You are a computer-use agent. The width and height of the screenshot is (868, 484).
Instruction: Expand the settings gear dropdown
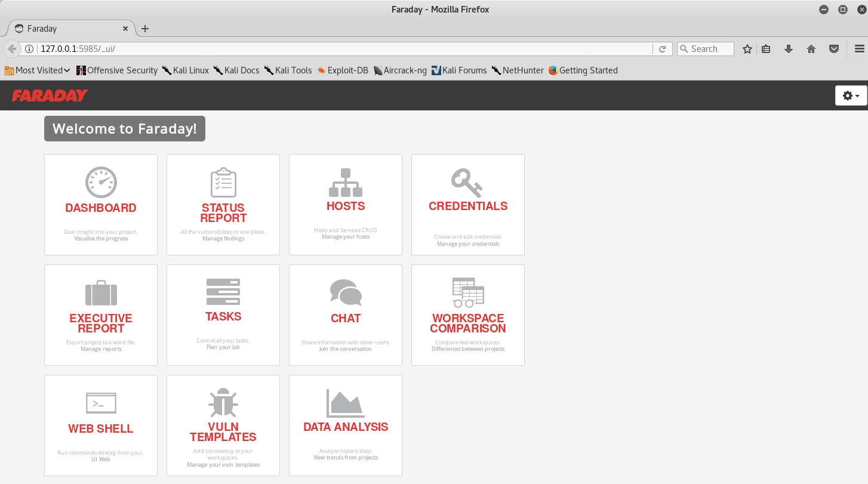click(851, 95)
